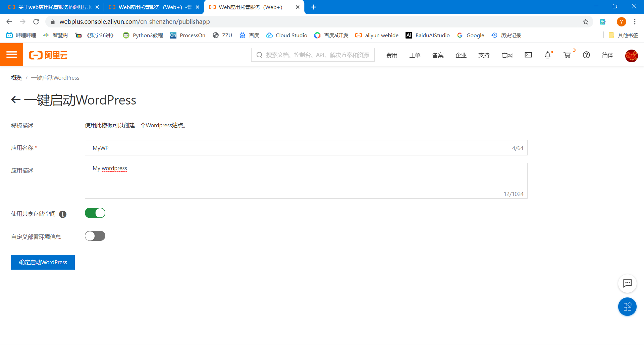The height and width of the screenshot is (345, 644).
Task: Open the 支持 menu
Action: (484, 55)
